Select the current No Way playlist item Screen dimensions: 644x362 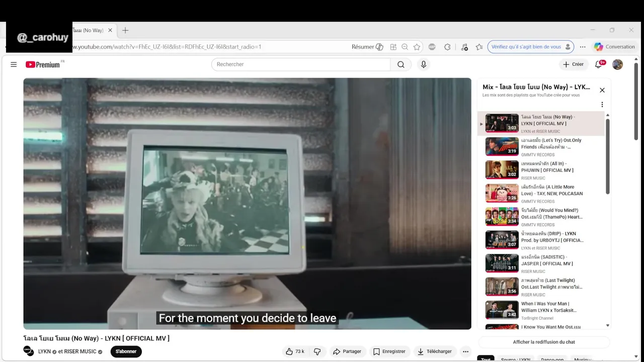541,123
